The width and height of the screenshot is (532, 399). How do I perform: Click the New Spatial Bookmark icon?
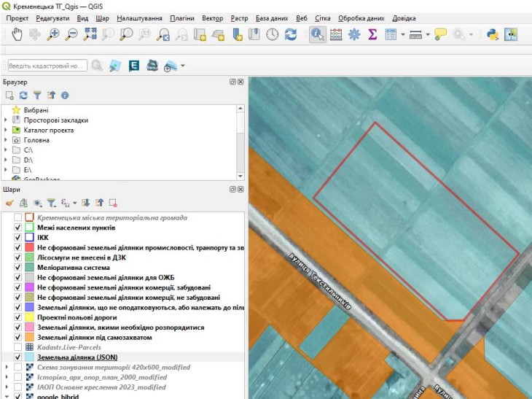[237, 34]
